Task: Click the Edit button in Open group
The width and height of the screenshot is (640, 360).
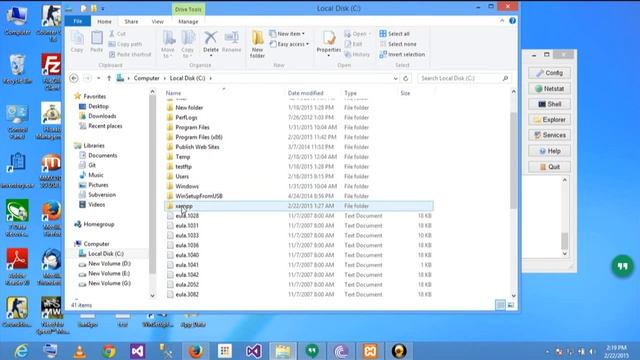Action: (353, 44)
